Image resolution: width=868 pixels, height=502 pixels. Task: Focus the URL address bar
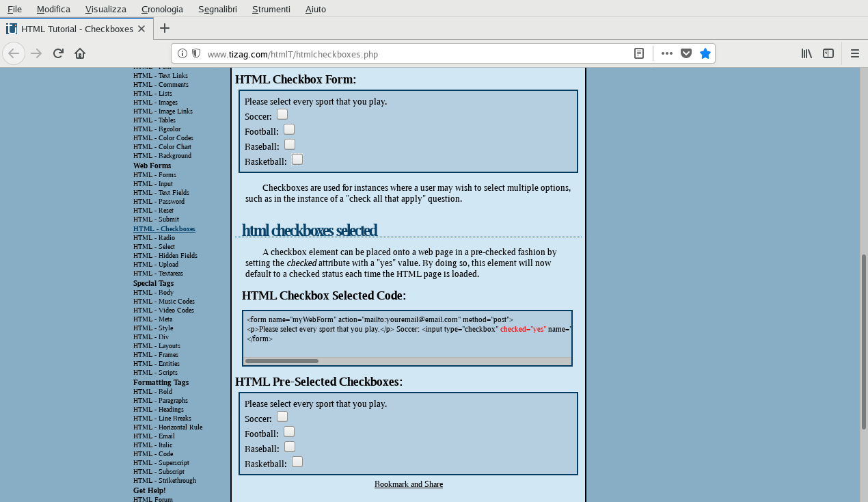[417, 54]
